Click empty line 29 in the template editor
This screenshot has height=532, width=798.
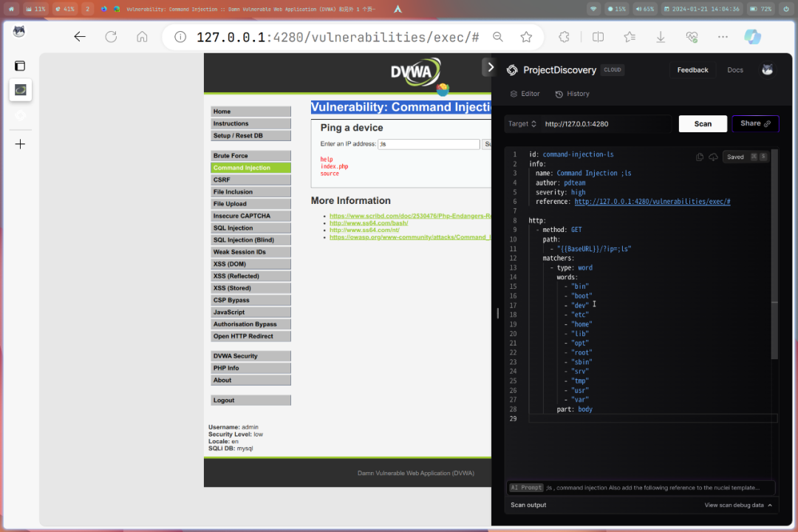(652, 418)
